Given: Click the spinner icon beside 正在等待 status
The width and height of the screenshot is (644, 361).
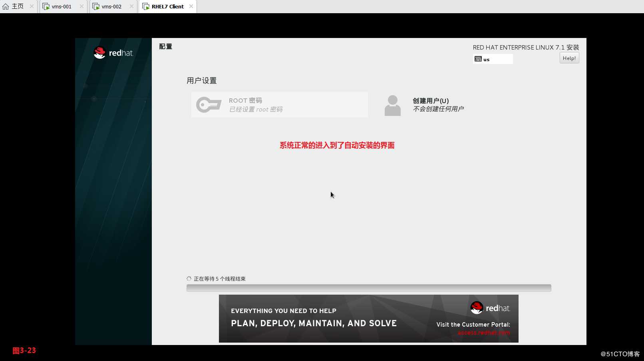Looking at the screenshot, I should click(x=189, y=279).
